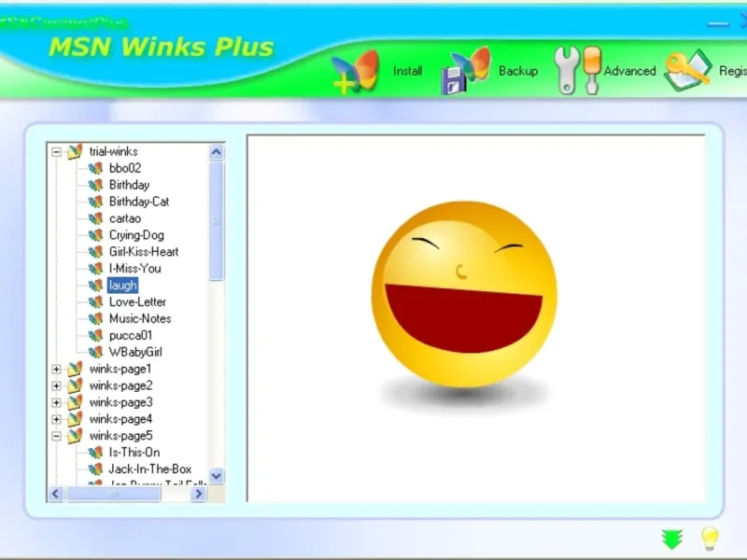Image resolution: width=747 pixels, height=560 pixels.
Task: Select the WBabyGirl wink name
Action: (x=135, y=352)
